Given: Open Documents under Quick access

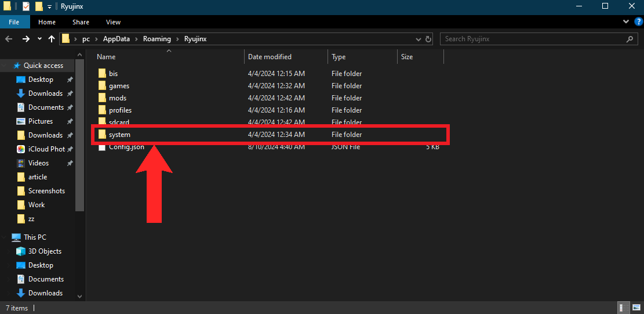Looking at the screenshot, I should coord(46,107).
